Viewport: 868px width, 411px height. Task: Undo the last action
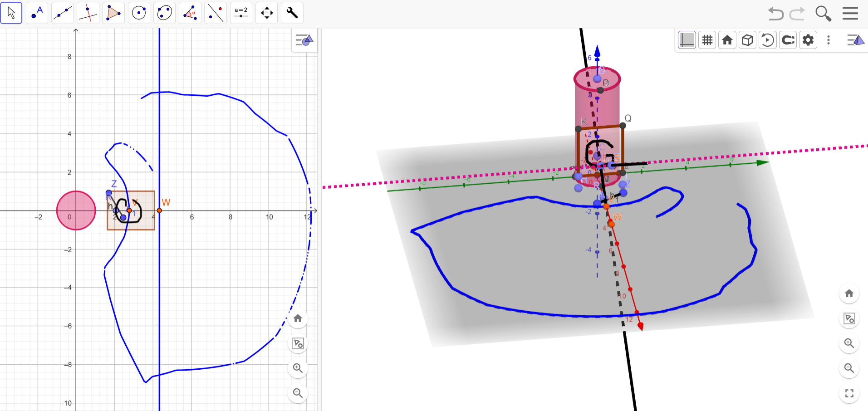[x=776, y=14]
